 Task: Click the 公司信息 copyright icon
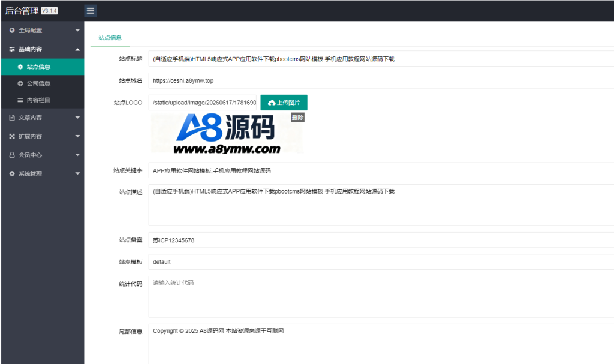20,83
